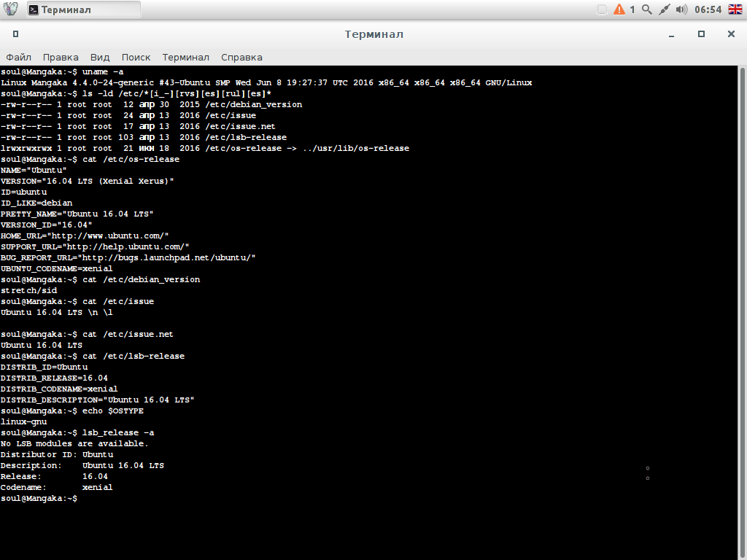Click the ID_LIKE=debian line
This screenshot has width=747, height=560.
pyautogui.click(x=36, y=203)
